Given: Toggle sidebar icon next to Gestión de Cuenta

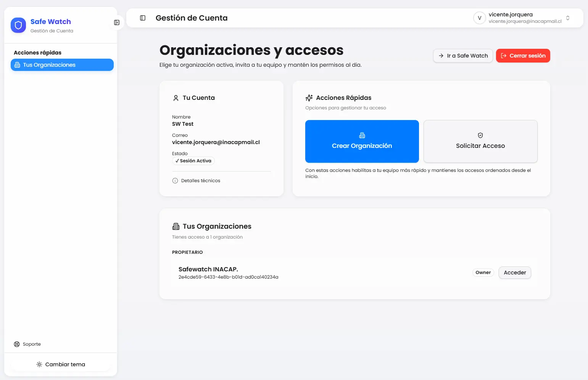Looking at the screenshot, I should (x=143, y=18).
